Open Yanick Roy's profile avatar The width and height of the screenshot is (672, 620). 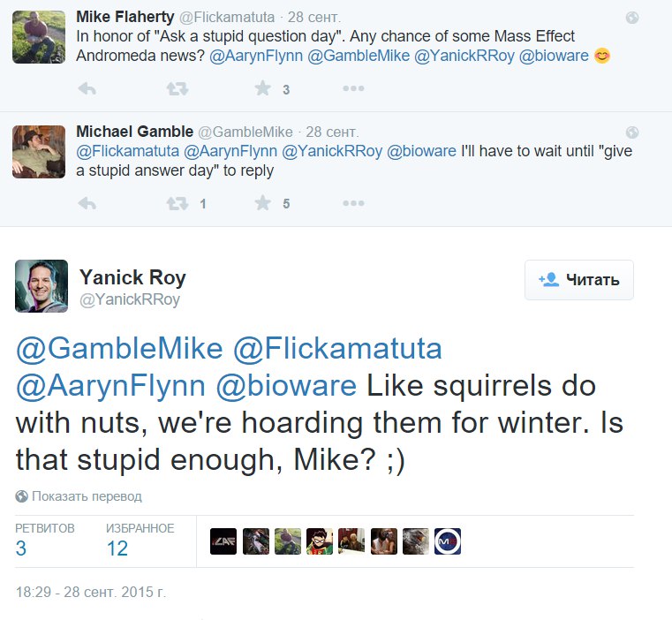[x=42, y=286]
